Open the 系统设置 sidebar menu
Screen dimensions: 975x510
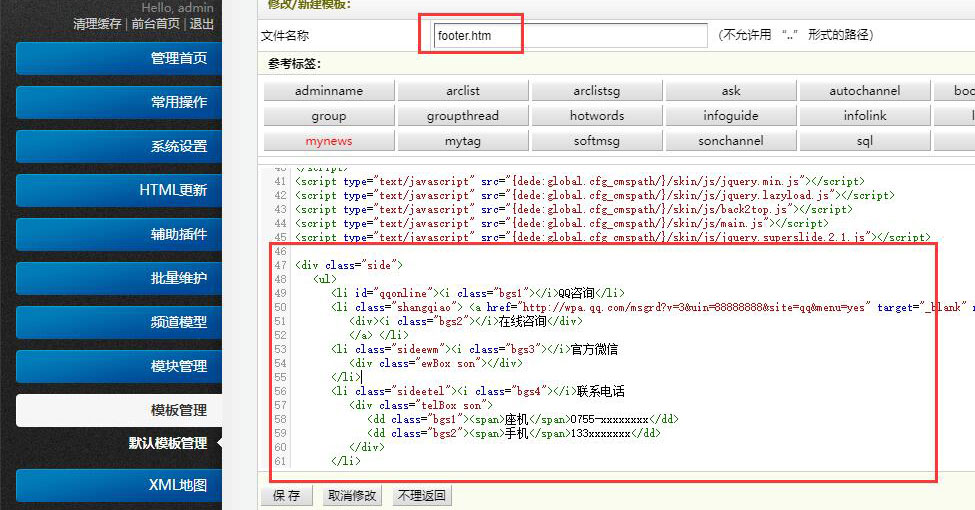point(119,146)
